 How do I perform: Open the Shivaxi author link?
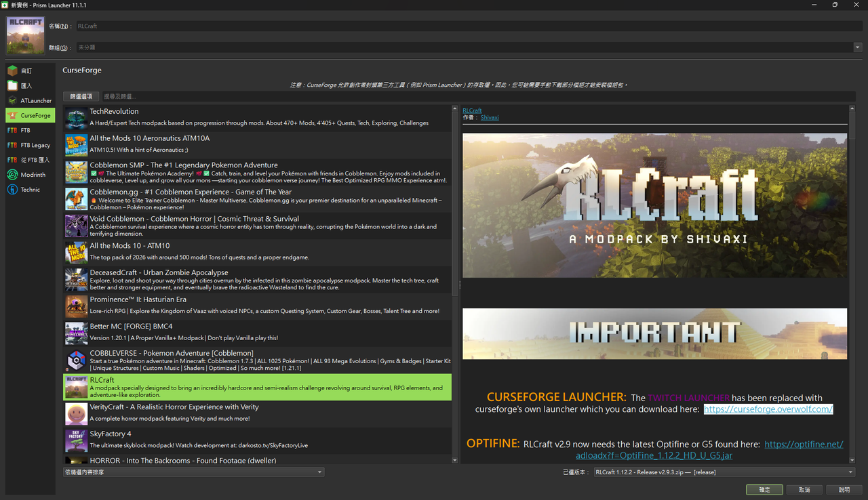point(490,117)
